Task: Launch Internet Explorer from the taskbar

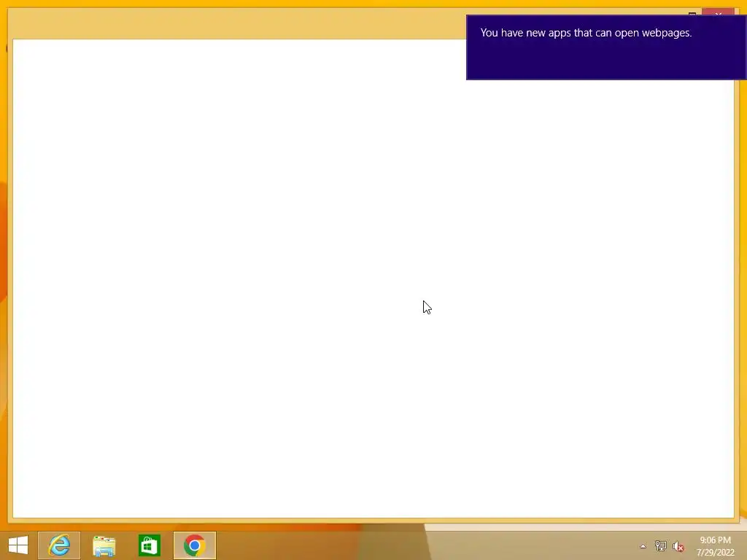Action: [x=59, y=545]
